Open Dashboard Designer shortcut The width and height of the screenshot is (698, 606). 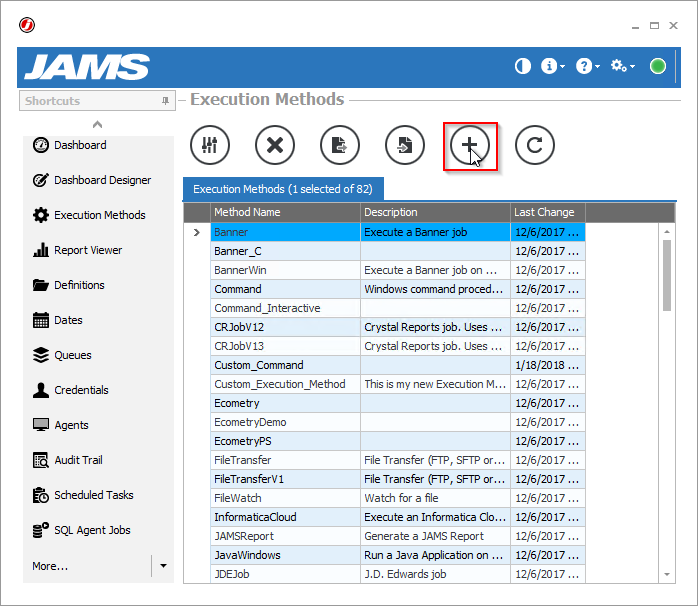pyautogui.click(x=92, y=180)
